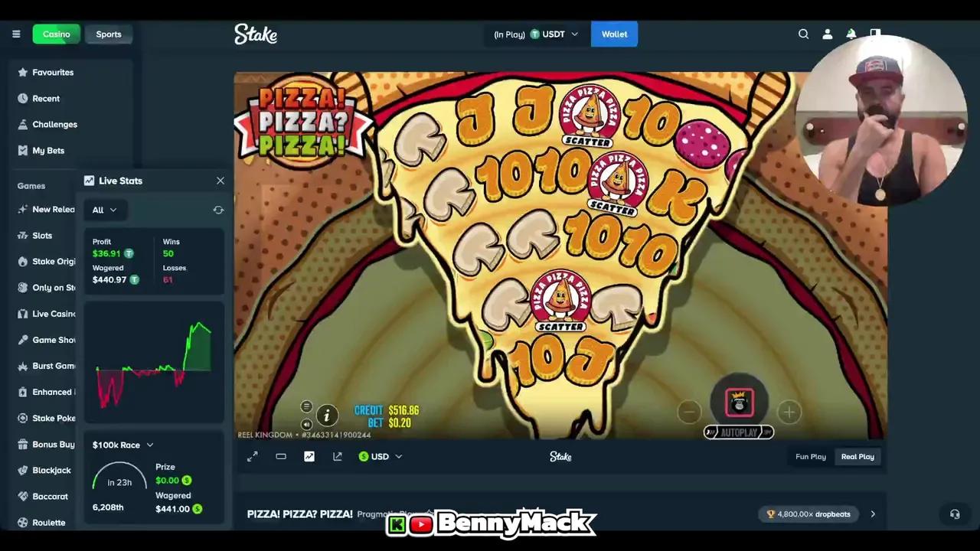The image size is (980, 551).
Task: Enable Autoplay for the slot
Action: click(x=738, y=432)
